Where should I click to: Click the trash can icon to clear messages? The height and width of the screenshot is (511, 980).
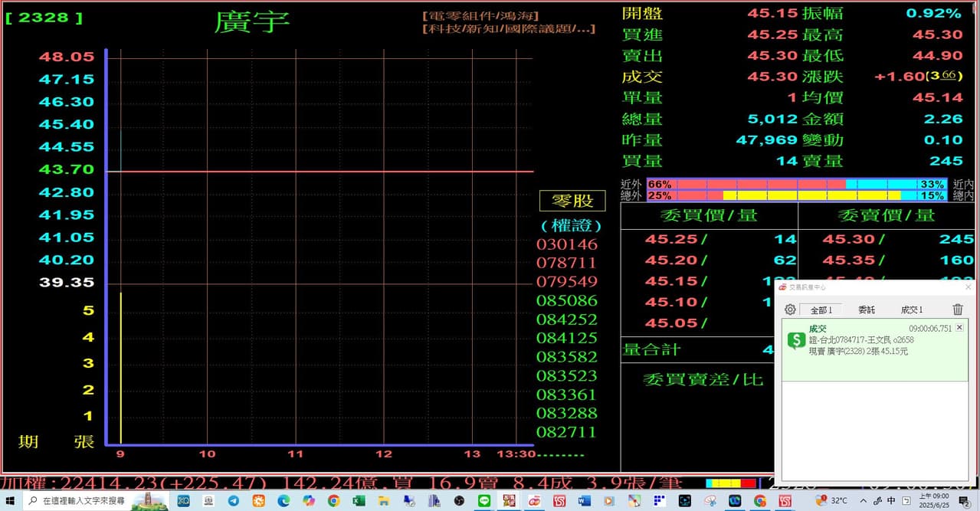tap(957, 310)
